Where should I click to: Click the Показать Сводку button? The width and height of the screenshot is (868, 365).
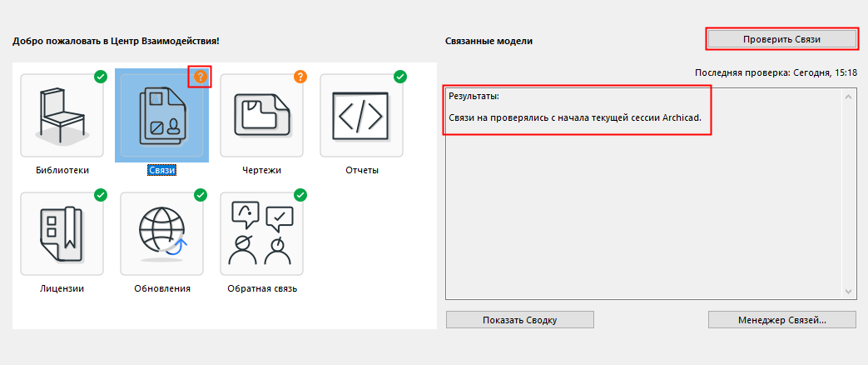coord(519,320)
